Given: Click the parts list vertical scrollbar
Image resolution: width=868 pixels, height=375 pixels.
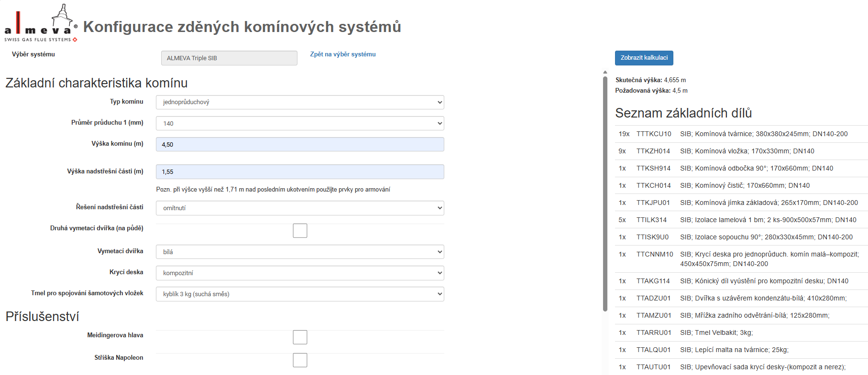Looking at the screenshot, I should [x=605, y=193].
